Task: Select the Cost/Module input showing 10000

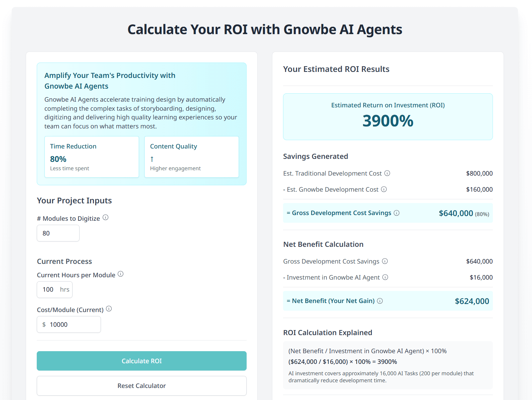Action: click(69, 324)
